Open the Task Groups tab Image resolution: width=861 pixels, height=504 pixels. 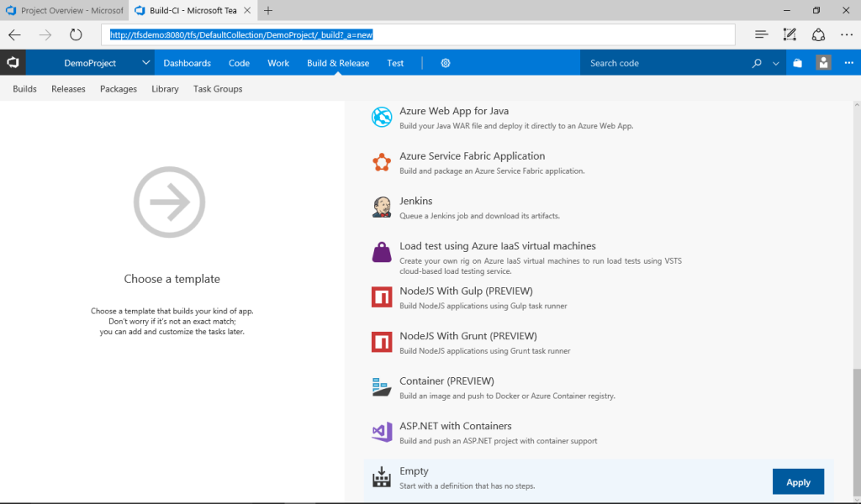217,88
